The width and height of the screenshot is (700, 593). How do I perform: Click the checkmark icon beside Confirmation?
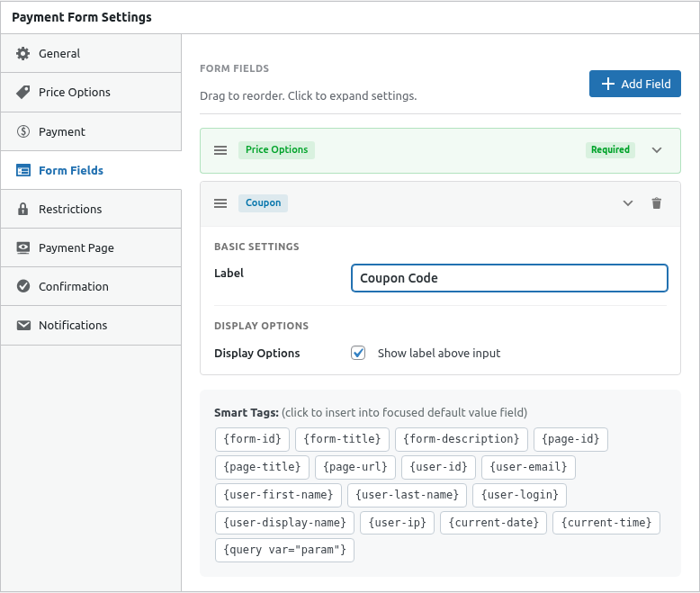pyautogui.click(x=23, y=286)
